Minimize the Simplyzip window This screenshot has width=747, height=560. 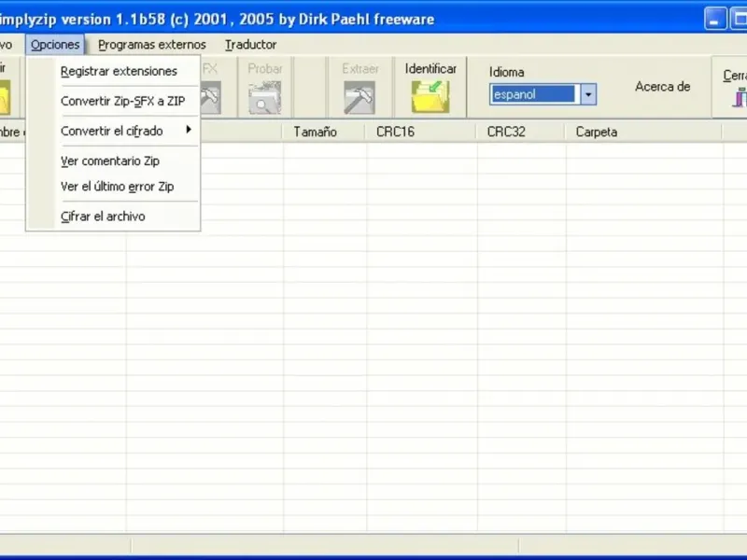715,19
